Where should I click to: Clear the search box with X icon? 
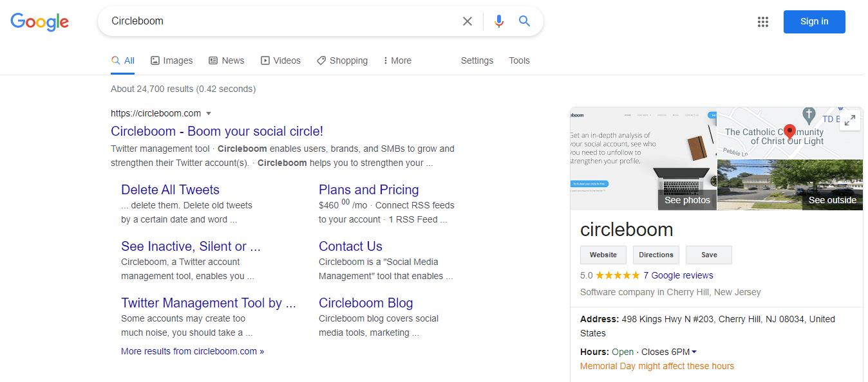tap(467, 21)
